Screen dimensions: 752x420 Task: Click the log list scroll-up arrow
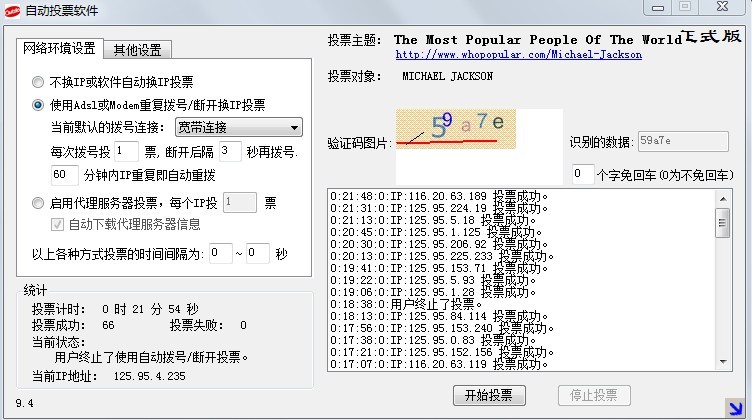click(x=723, y=196)
